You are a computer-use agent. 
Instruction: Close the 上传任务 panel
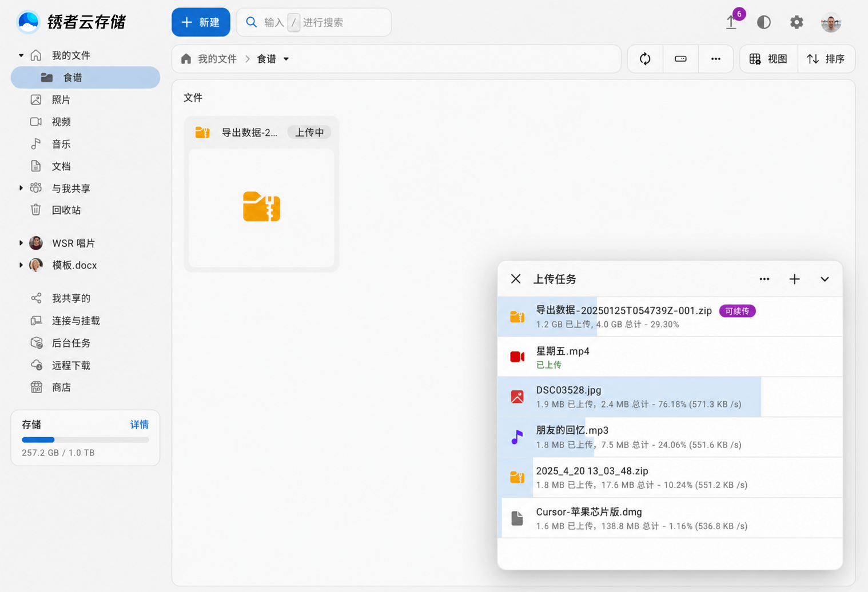pyautogui.click(x=516, y=279)
